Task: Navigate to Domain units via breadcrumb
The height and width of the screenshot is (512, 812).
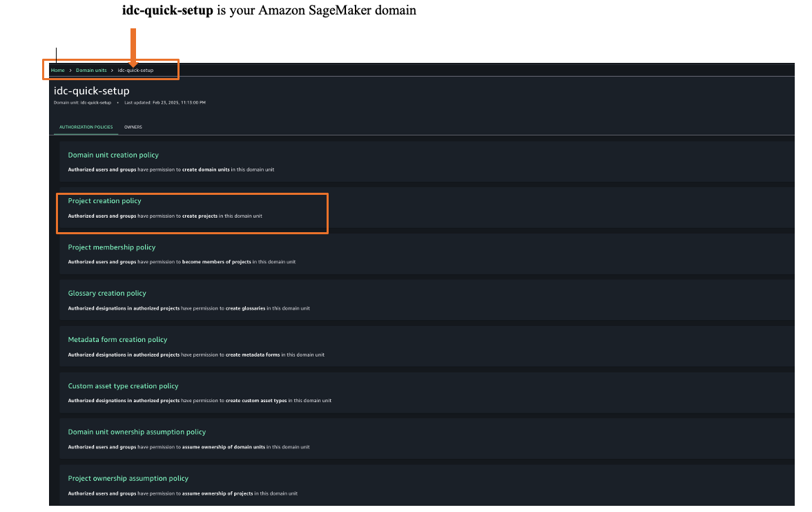Action: (92, 70)
